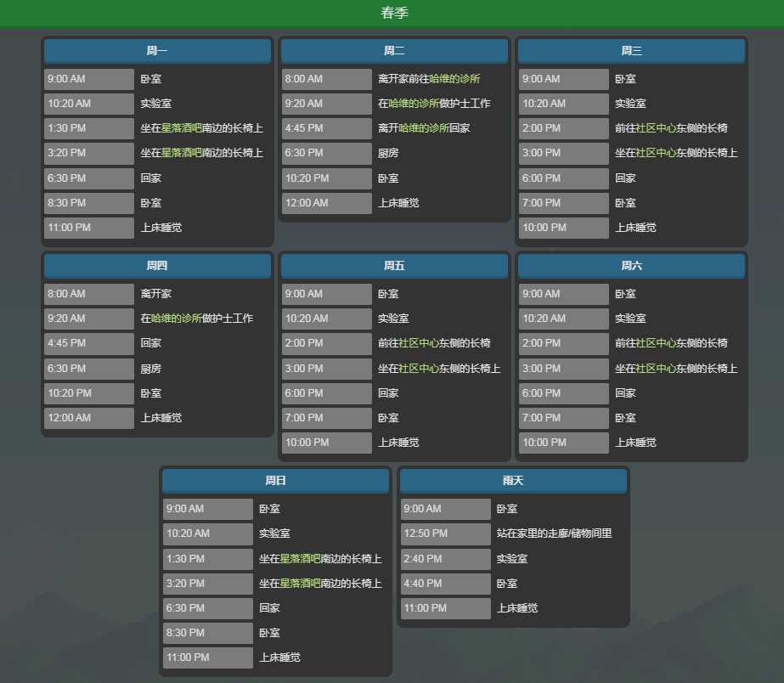This screenshot has width=784, height=683.
Task: Click the 4:45 PM time cell under 周四
Action: click(x=89, y=343)
